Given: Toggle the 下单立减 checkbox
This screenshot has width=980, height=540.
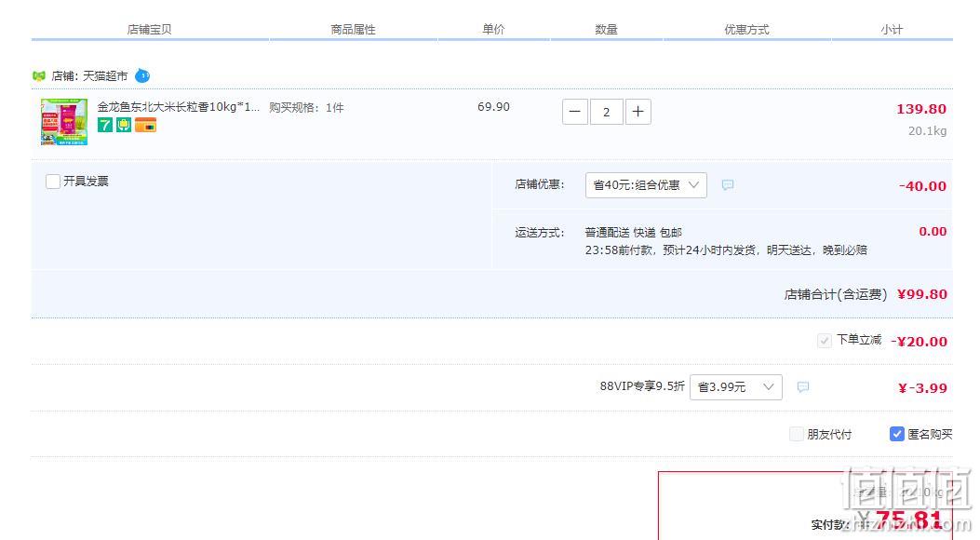Looking at the screenshot, I should 825,341.
